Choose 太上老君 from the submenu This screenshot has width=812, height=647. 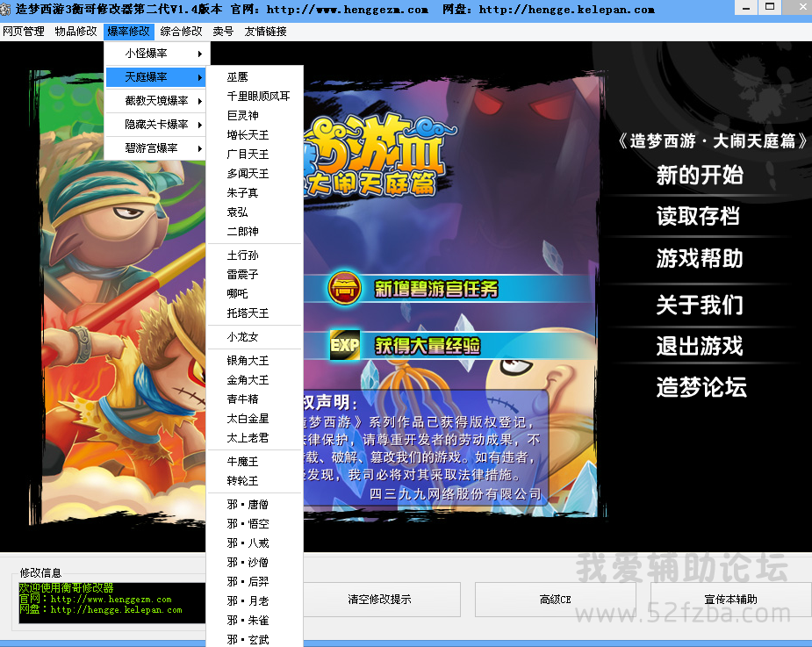click(255, 438)
